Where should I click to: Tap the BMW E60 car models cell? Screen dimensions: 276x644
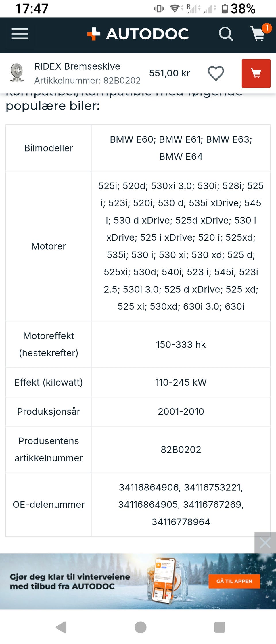pyautogui.click(x=181, y=148)
